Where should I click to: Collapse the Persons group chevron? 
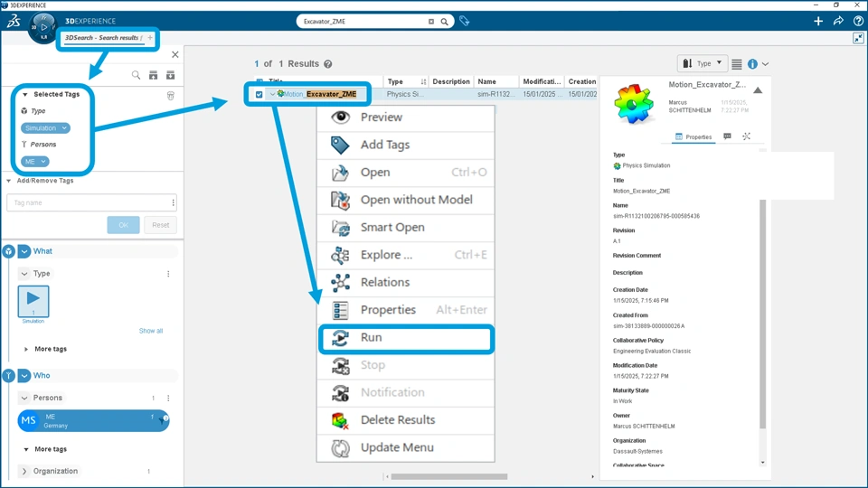coord(24,398)
